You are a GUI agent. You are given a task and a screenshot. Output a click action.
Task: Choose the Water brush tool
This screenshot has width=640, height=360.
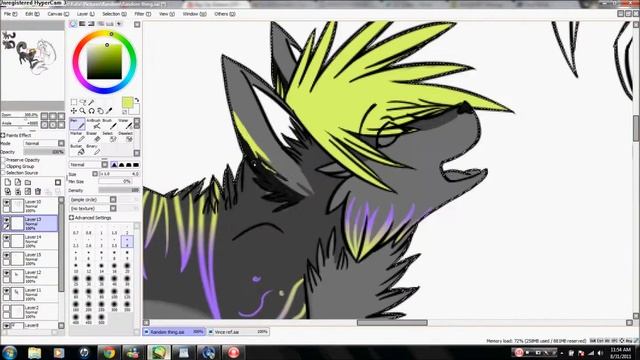click(125, 124)
